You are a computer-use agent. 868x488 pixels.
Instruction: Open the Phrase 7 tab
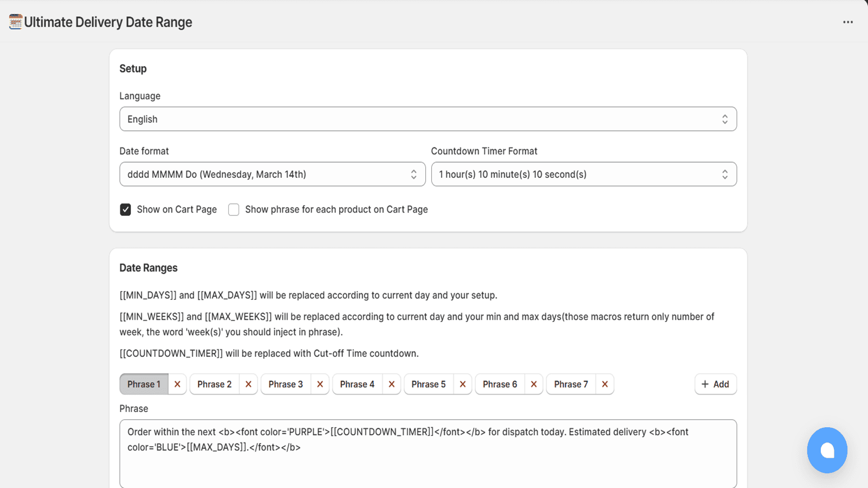(571, 384)
